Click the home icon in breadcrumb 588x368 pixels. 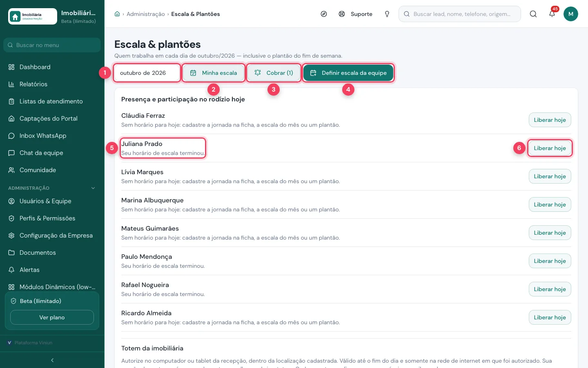click(117, 14)
